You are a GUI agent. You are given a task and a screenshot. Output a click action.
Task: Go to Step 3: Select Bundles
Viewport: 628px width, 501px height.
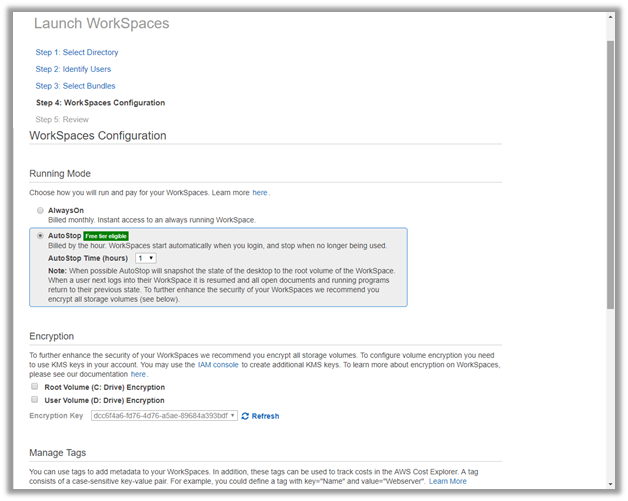point(75,86)
